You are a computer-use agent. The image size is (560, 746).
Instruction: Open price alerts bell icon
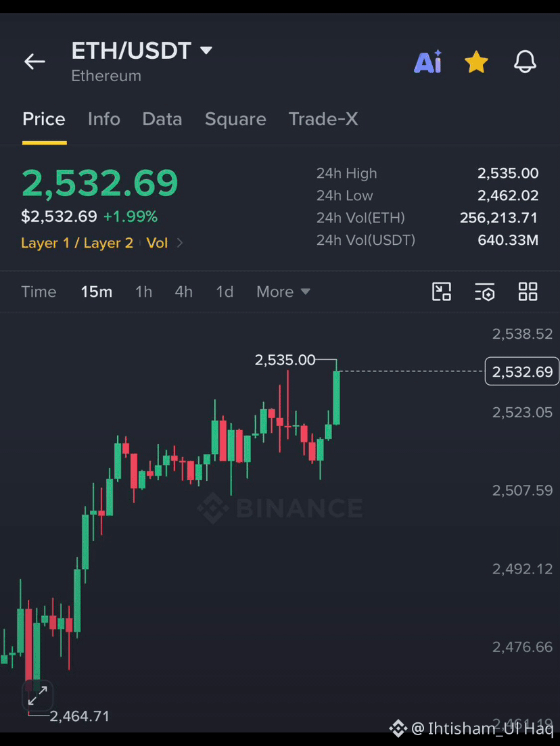pyautogui.click(x=525, y=62)
